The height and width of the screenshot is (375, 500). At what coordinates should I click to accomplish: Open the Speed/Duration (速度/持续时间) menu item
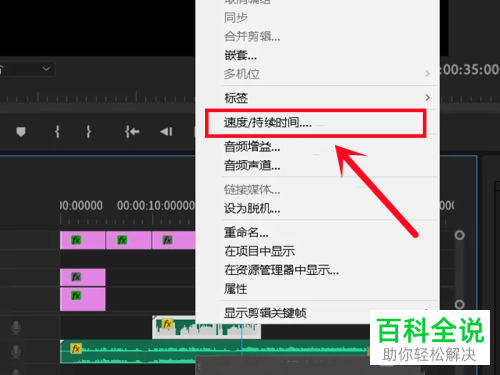(316, 123)
